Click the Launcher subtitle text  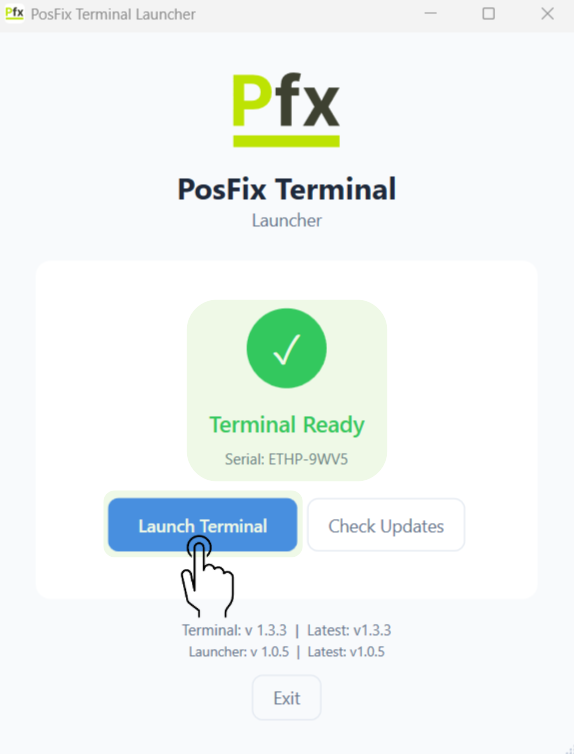click(x=287, y=220)
